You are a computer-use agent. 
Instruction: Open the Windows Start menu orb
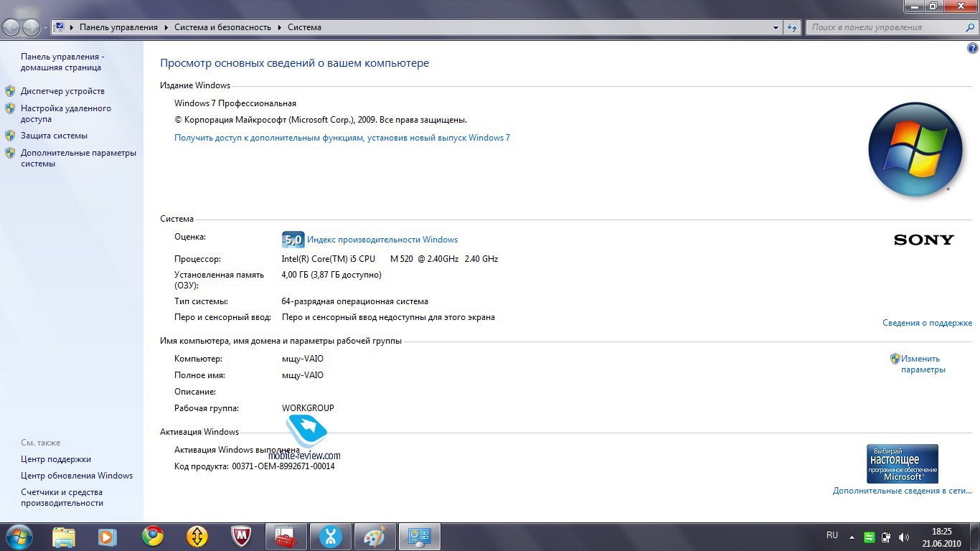(18, 536)
